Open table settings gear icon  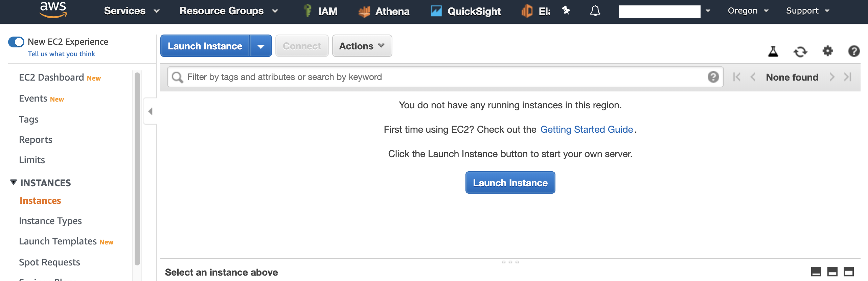(x=827, y=51)
